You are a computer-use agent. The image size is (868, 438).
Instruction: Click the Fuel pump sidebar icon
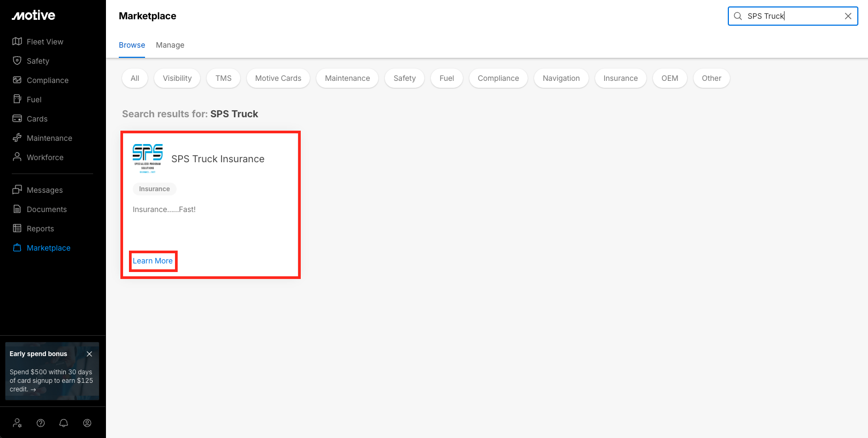pyautogui.click(x=17, y=99)
